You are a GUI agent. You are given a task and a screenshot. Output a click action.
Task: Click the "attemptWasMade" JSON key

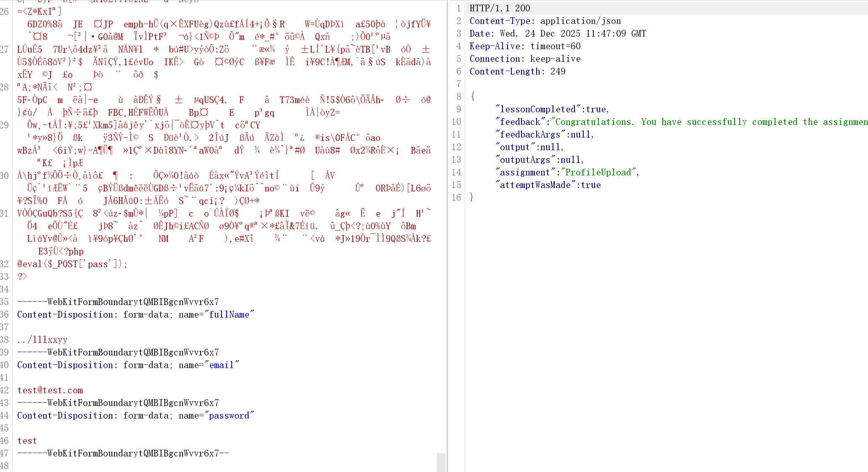coord(535,185)
